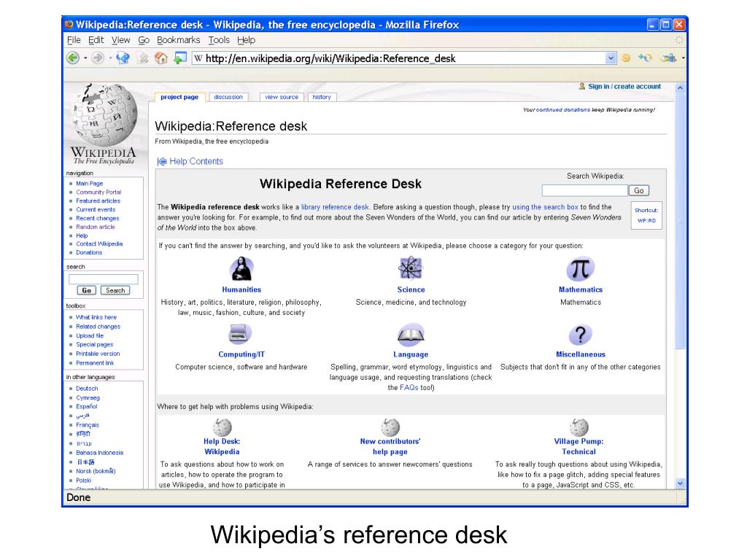Open the Miscellaneous category link
The width and height of the screenshot is (747, 560).
click(x=580, y=354)
